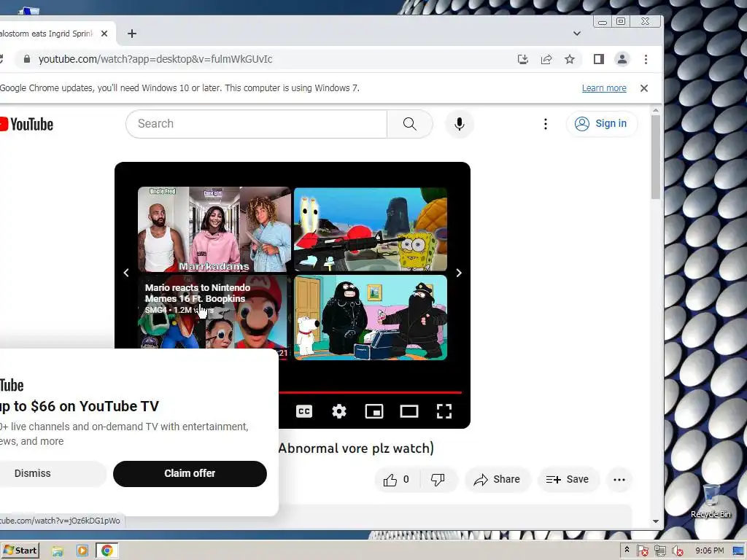View site information via the lock icon
747x560 pixels.
27,59
